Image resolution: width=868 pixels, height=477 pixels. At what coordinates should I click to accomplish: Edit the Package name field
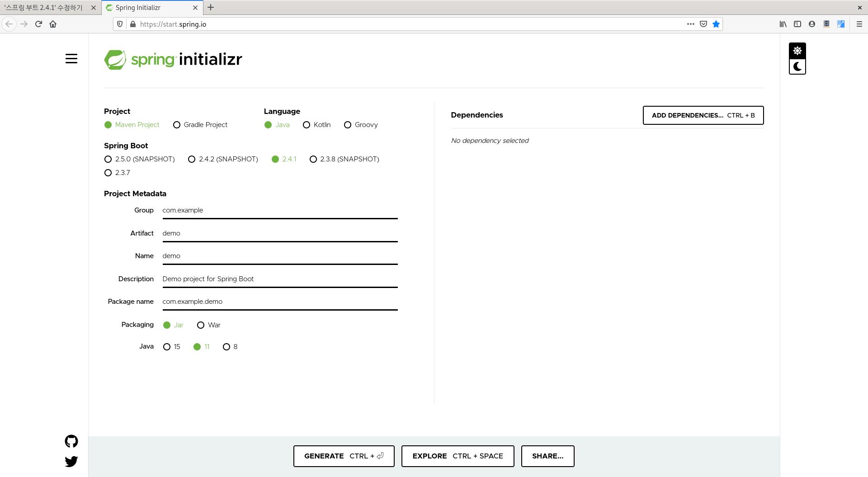280,302
